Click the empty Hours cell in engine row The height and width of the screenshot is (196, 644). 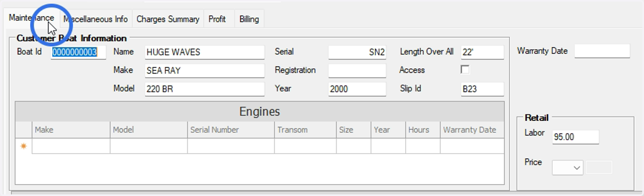pos(423,146)
